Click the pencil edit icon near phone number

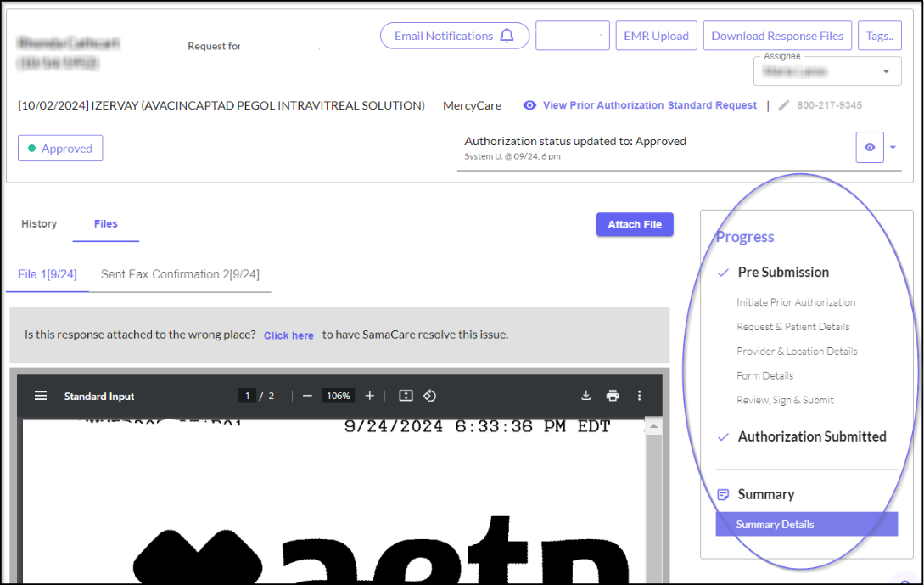pos(783,105)
